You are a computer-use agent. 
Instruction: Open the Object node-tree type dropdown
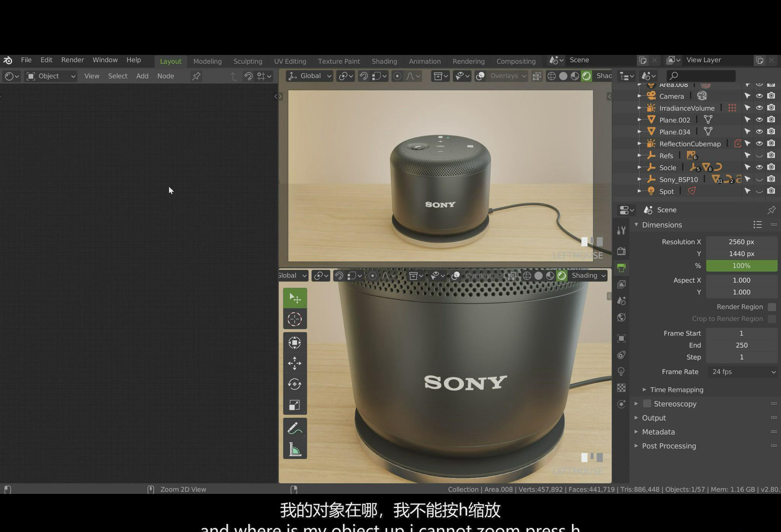51,76
